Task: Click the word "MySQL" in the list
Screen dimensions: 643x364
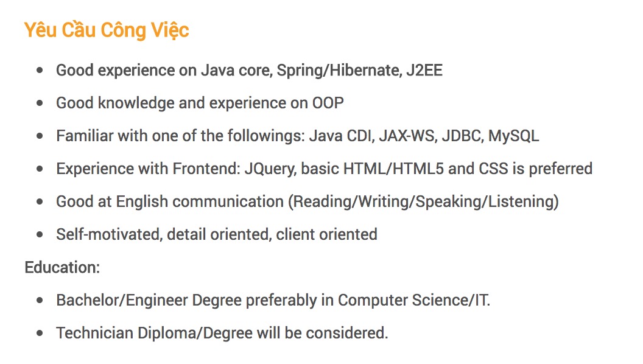Action: (513, 136)
